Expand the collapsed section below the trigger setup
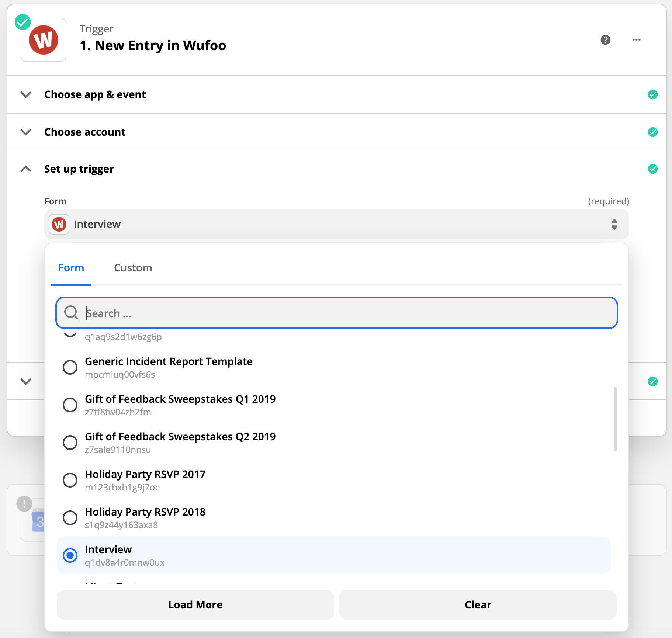The height and width of the screenshot is (638, 672). pyautogui.click(x=26, y=381)
